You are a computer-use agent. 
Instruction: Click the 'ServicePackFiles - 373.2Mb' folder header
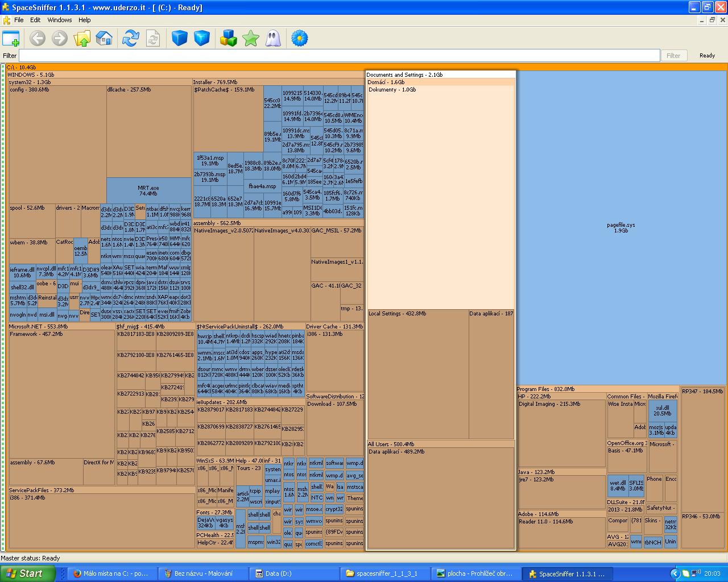(101, 490)
